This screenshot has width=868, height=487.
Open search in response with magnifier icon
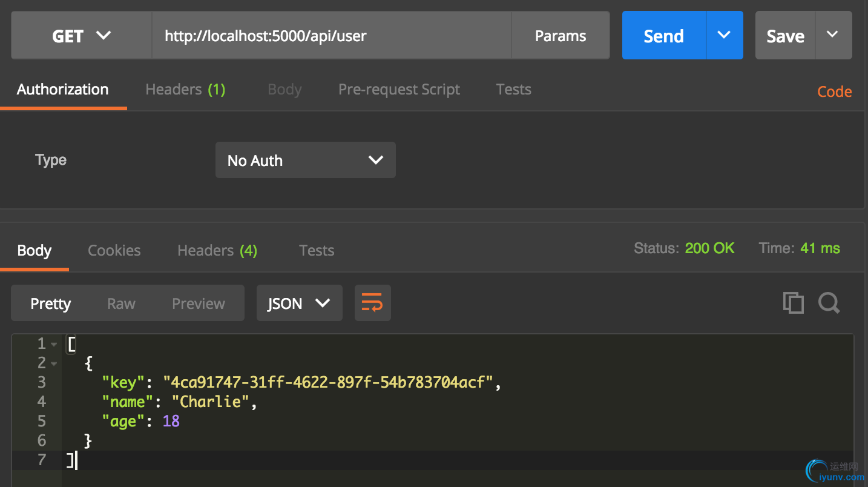829,303
